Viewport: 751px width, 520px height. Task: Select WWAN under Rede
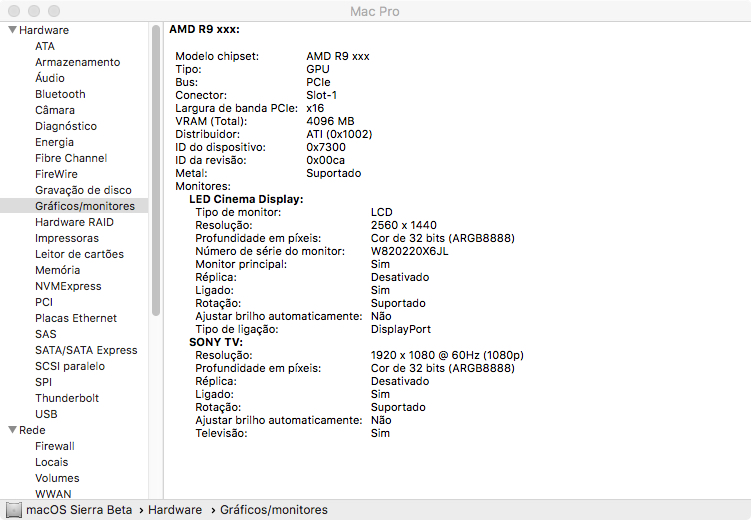click(53, 494)
